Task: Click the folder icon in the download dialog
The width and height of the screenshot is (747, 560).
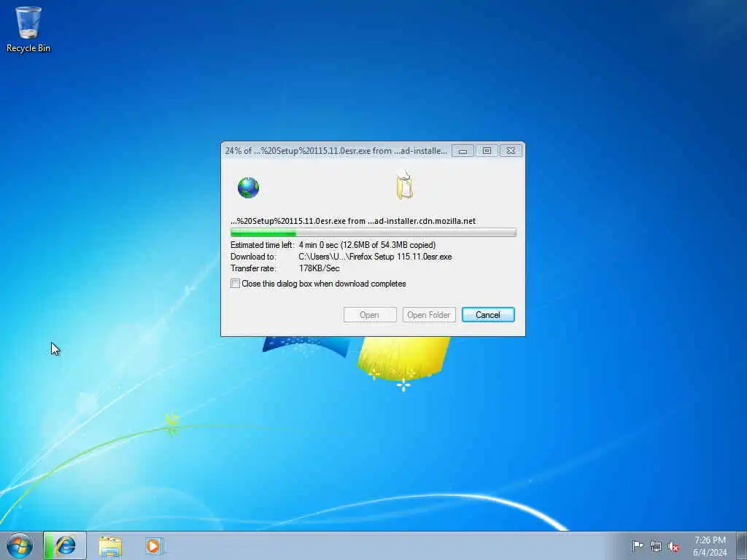Action: coord(404,186)
